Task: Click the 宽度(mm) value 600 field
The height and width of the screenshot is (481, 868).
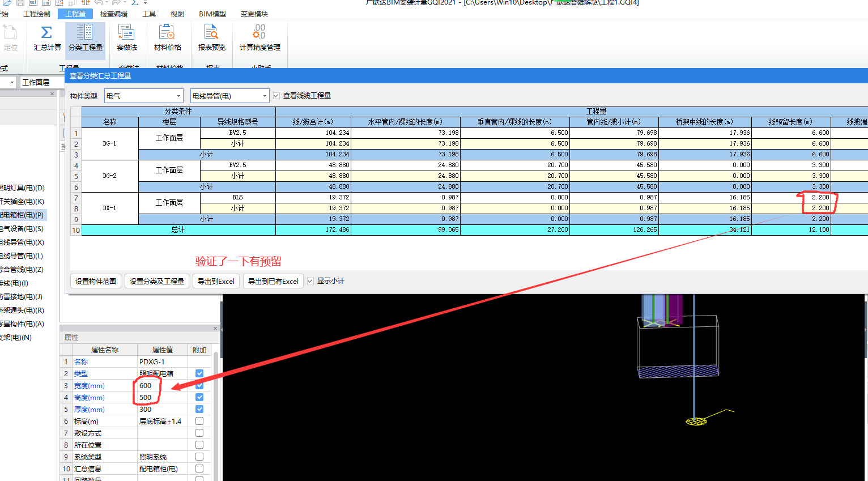Action: pos(163,385)
